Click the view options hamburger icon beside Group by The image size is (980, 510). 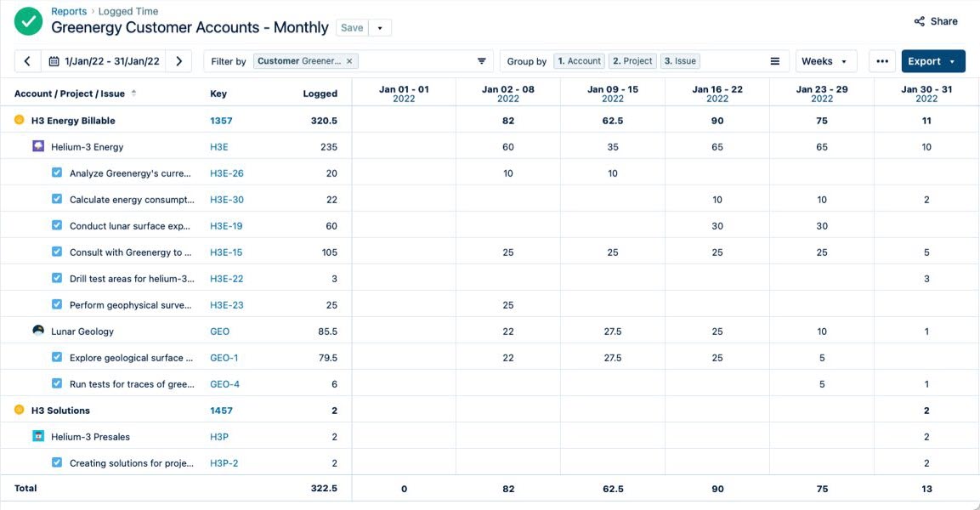pyautogui.click(x=774, y=60)
